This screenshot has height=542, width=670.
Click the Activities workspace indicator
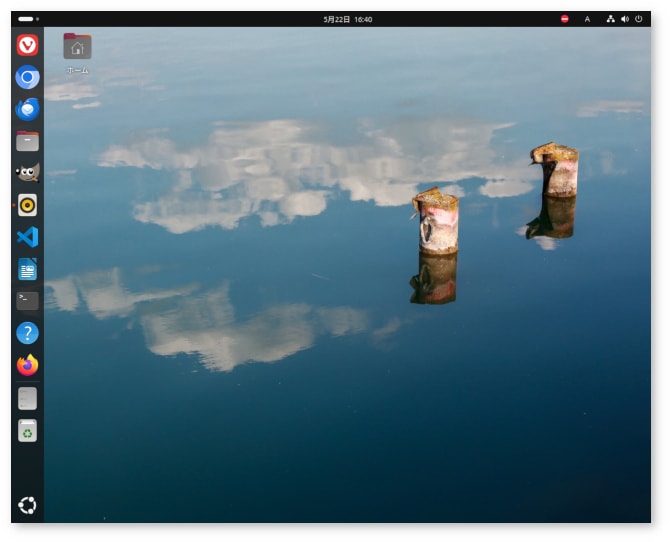28,19
